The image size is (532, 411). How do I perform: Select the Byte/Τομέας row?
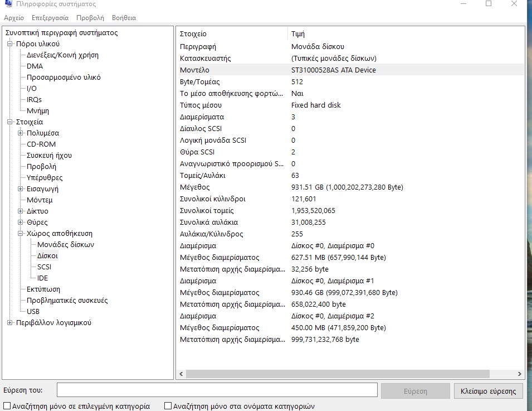(351, 82)
